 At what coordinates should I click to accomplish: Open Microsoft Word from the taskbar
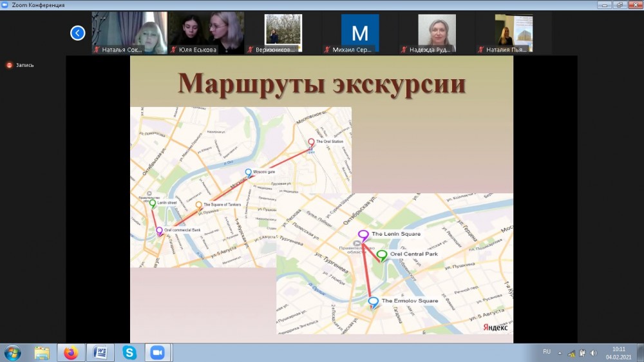[x=100, y=353]
